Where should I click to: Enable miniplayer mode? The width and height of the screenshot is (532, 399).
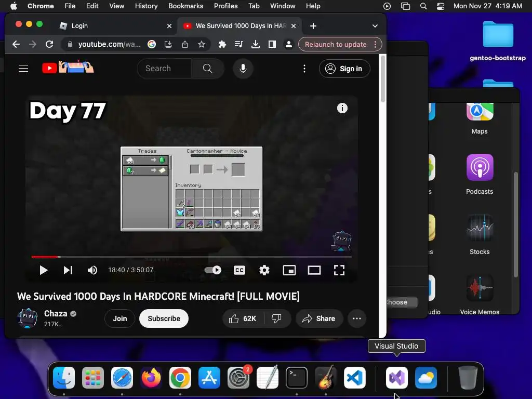(289, 270)
